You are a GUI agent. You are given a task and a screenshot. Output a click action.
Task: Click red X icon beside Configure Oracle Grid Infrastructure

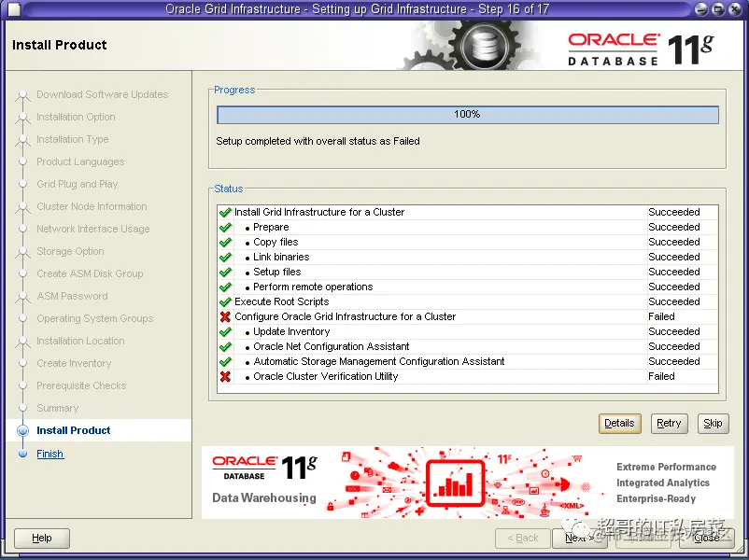click(225, 316)
